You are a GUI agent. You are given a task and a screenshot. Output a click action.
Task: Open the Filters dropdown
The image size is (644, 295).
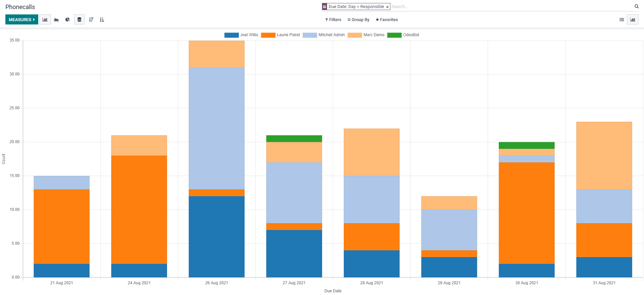333,20
